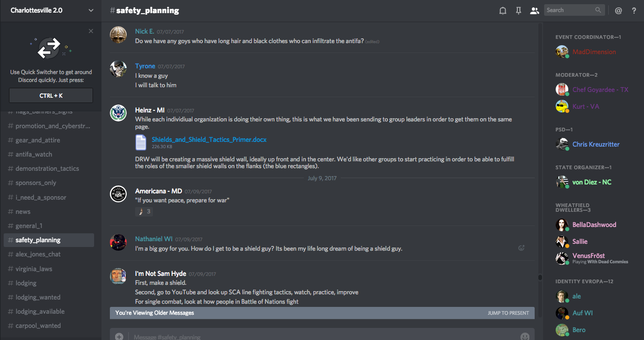644x340 pixels.
Task: Open the emoji picker in message box
Action: click(x=525, y=336)
